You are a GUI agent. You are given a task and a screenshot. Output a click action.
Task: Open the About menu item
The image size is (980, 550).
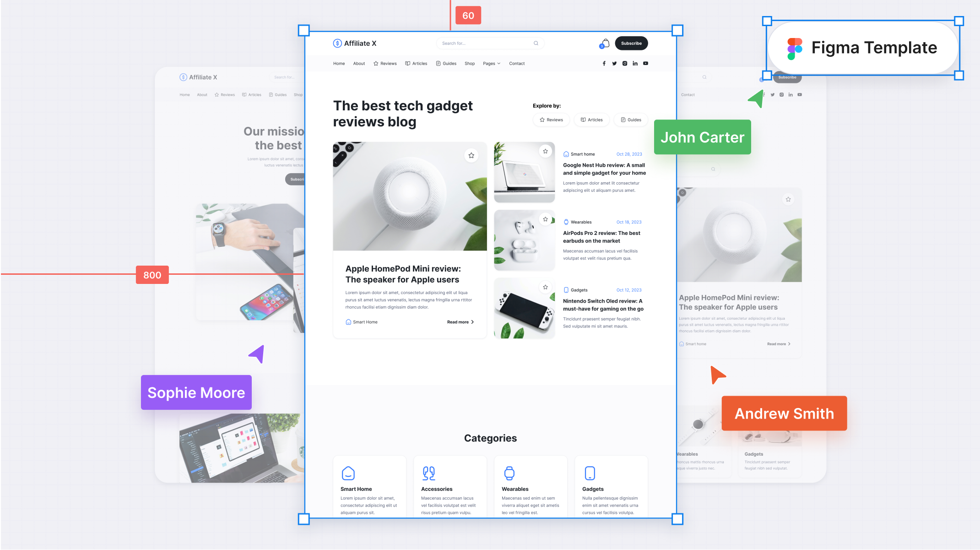pos(359,63)
